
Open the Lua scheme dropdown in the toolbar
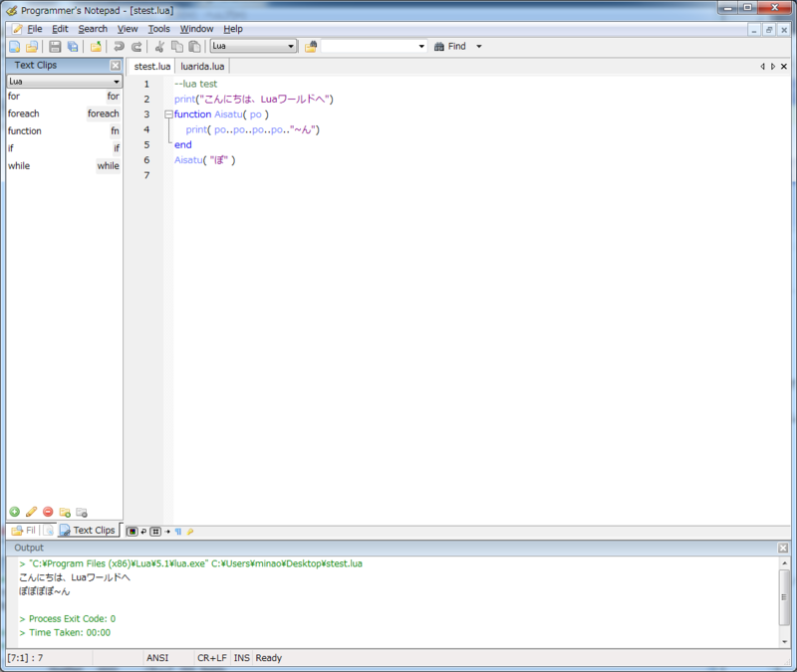(253, 46)
